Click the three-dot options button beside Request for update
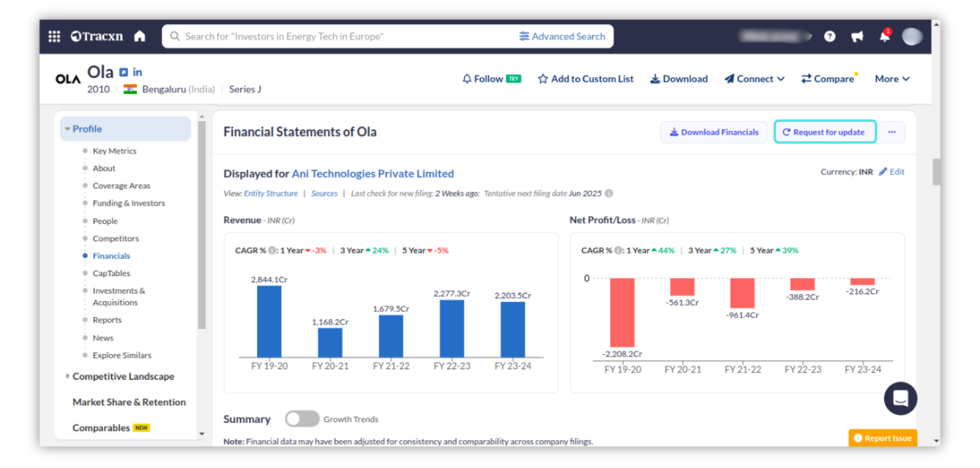 tap(891, 132)
